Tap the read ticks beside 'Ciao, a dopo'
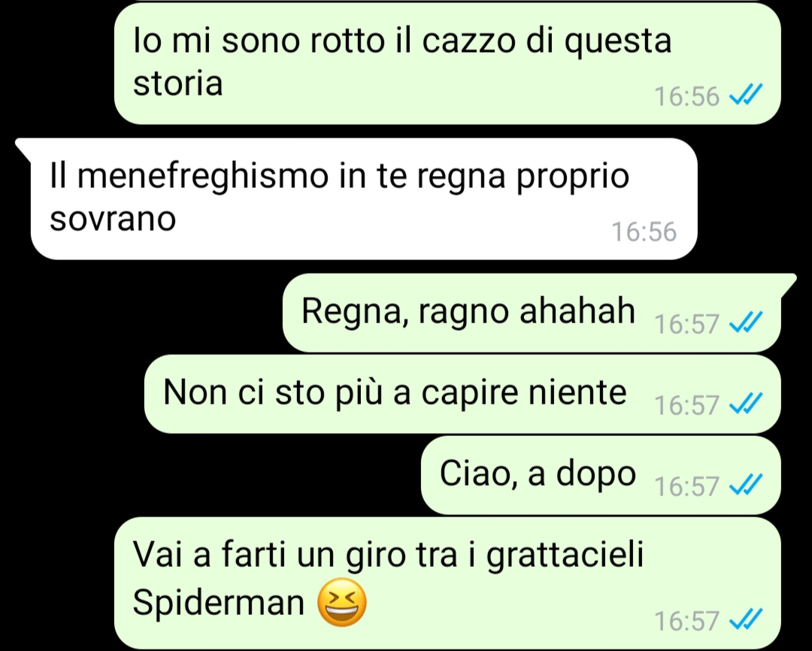Screen dimensions: 812x651 click(746, 484)
